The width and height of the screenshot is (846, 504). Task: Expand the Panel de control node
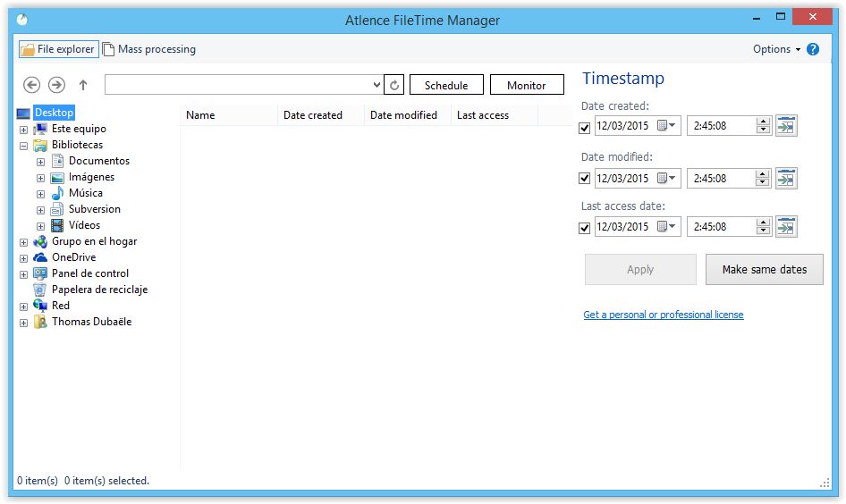point(24,275)
